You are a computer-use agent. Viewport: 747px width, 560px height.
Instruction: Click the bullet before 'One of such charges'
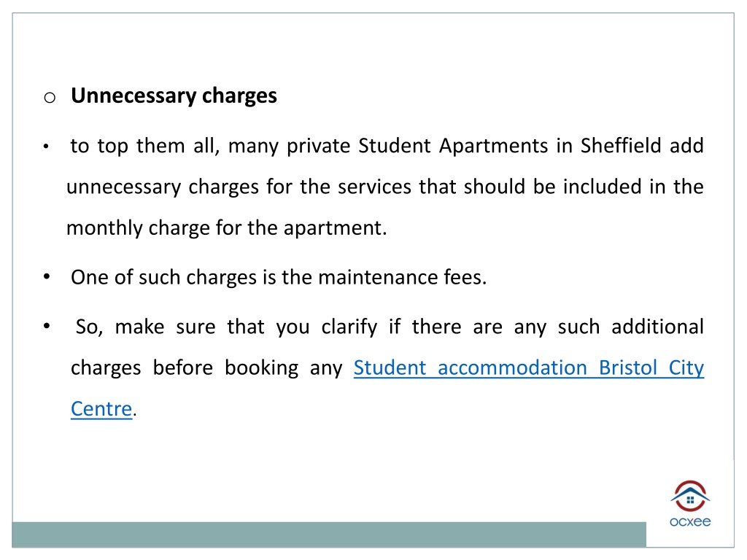(46, 276)
